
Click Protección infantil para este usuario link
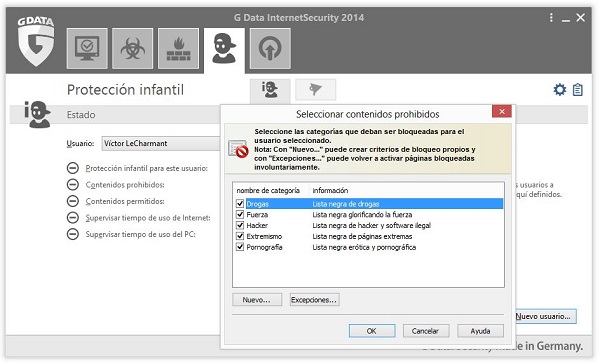(147, 168)
